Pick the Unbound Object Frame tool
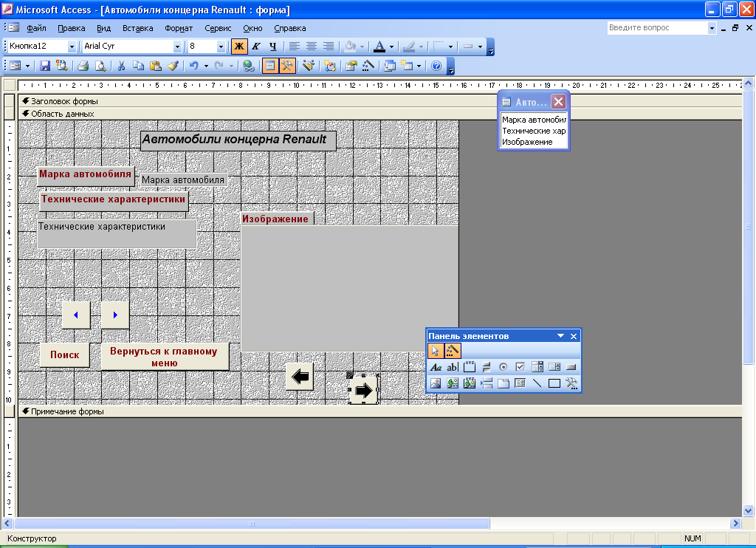Screen dimensions: 756x548 click(x=453, y=383)
